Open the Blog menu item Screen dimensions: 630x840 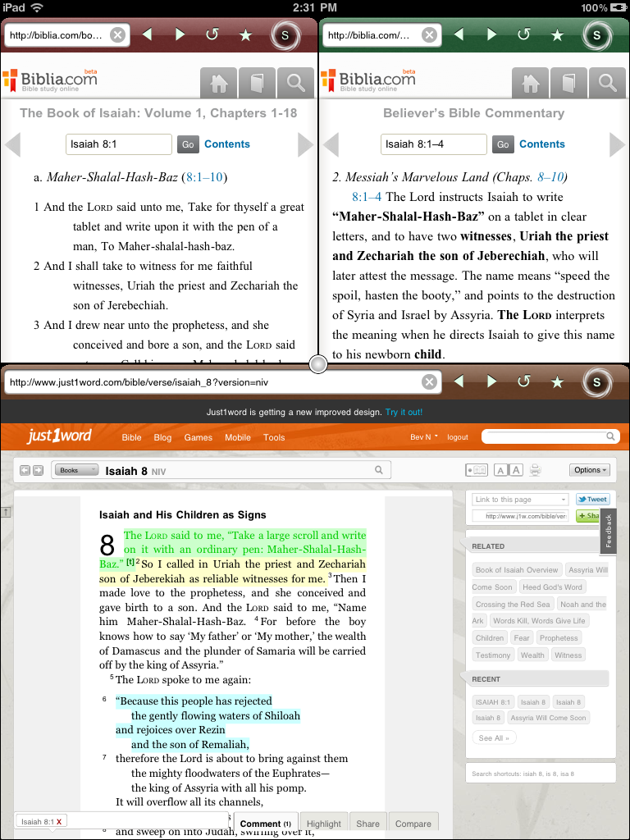163,437
